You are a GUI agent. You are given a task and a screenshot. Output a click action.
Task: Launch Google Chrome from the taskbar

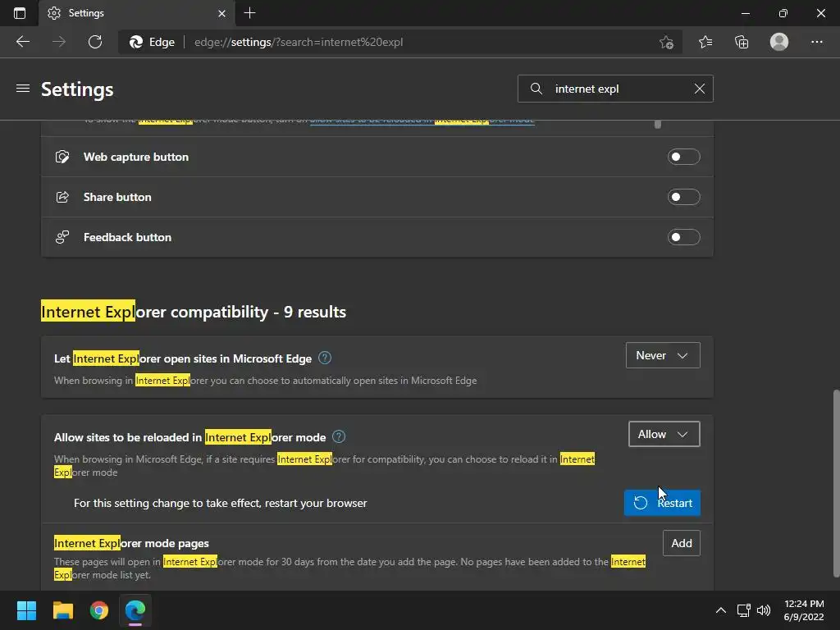[x=99, y=610]
